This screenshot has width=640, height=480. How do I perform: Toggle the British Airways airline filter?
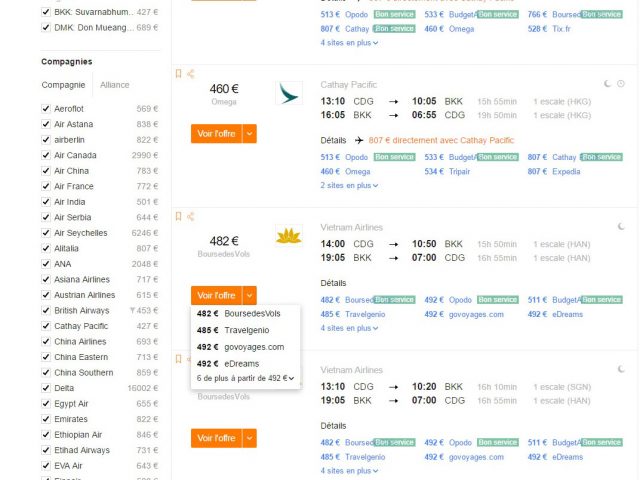[x=46, y=310]
